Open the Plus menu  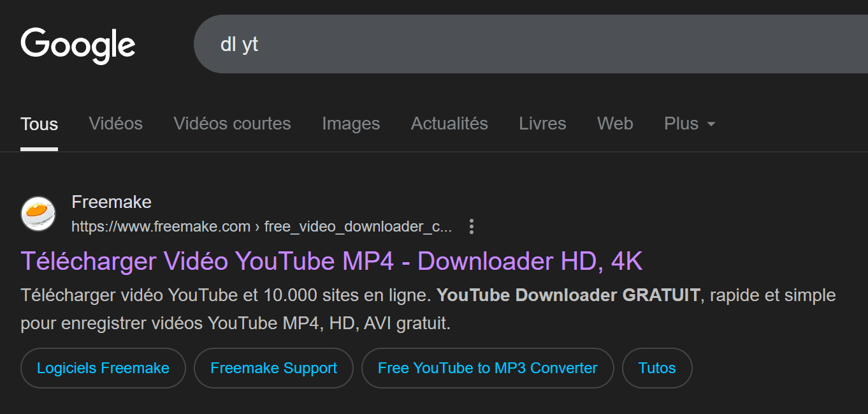(x=690, y=124)
